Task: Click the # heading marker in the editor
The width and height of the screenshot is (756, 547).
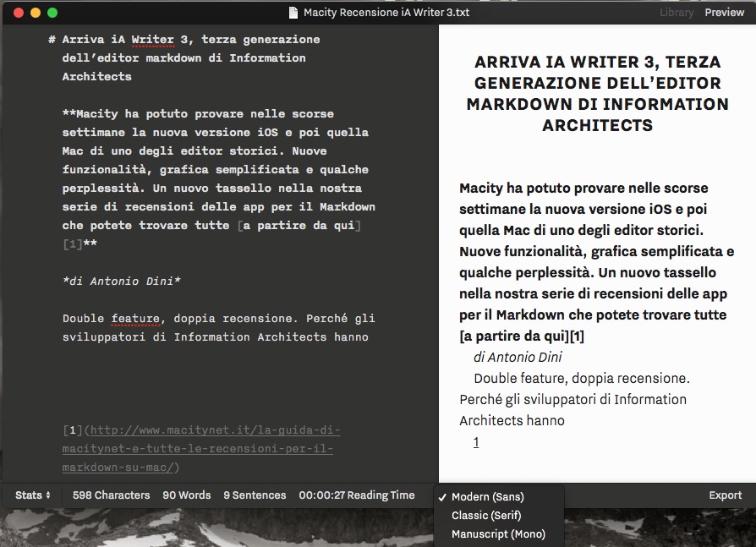Action: (52, 40)
